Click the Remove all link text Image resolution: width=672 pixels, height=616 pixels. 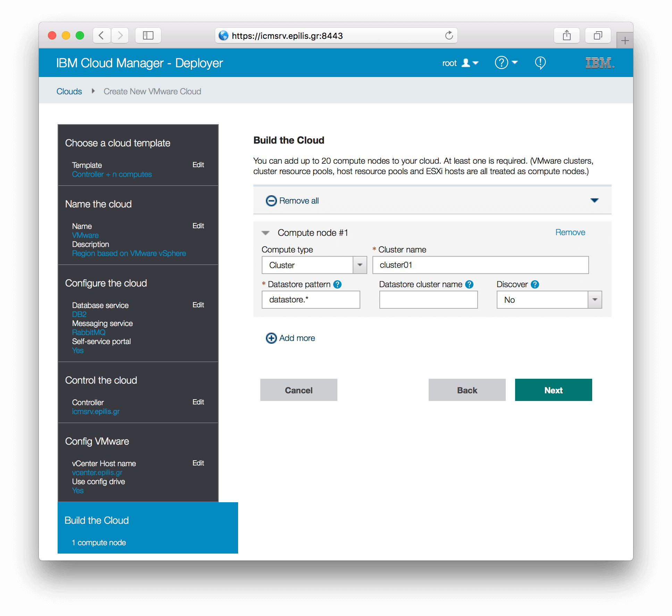pos(299,201)
